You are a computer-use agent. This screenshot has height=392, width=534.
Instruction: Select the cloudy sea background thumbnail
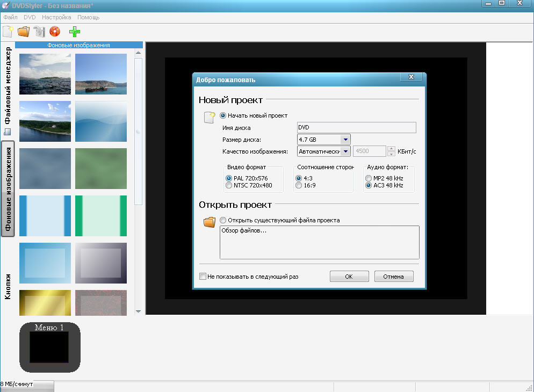45,74
